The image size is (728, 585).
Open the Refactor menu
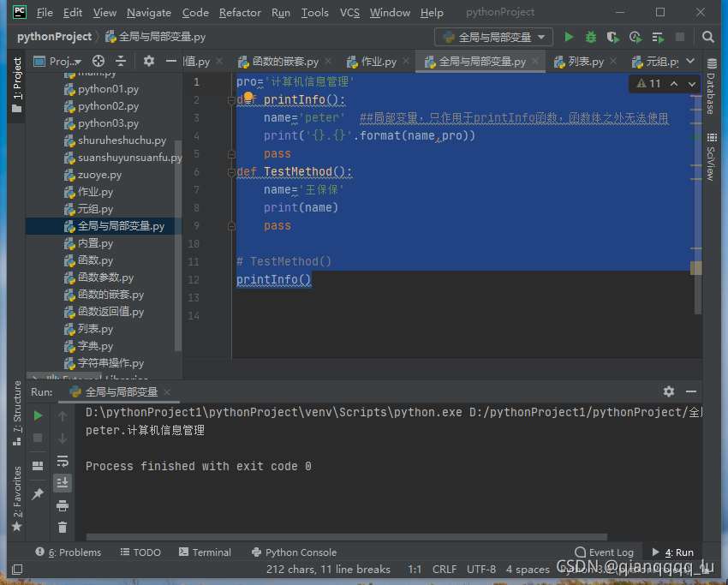click(240, 13)
